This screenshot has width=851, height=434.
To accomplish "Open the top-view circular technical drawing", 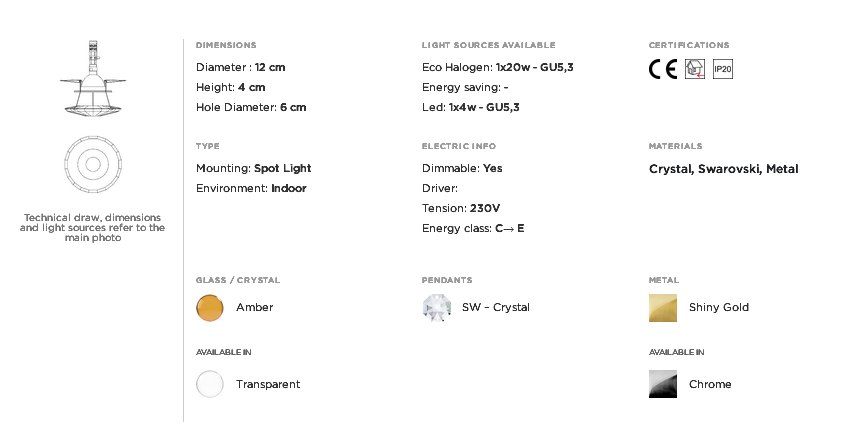I will [x=93, y=164].
